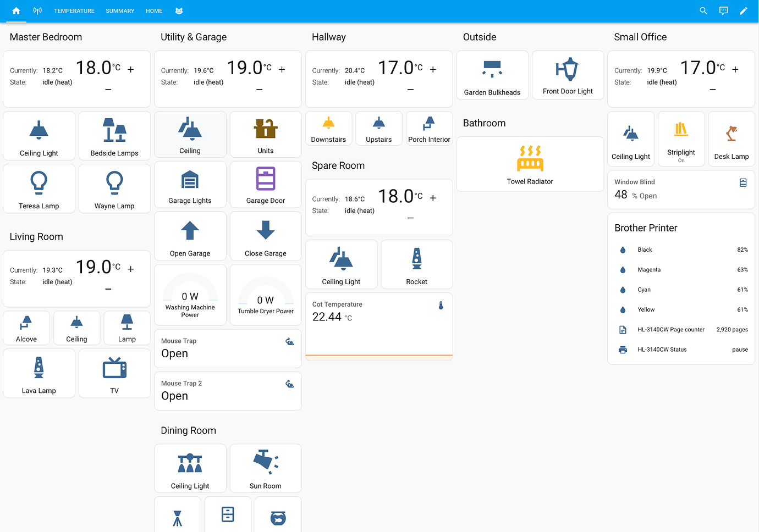Go to the HOME tab
The width and height of the screenshot is (759, 532).
(x=154, y=11)
